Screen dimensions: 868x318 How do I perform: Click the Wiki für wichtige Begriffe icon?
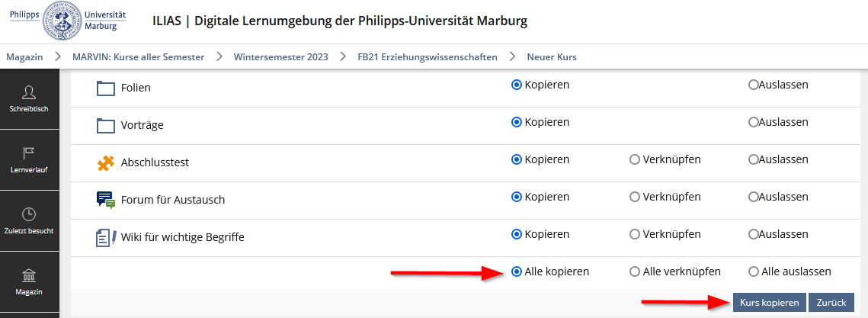point(105,237)
